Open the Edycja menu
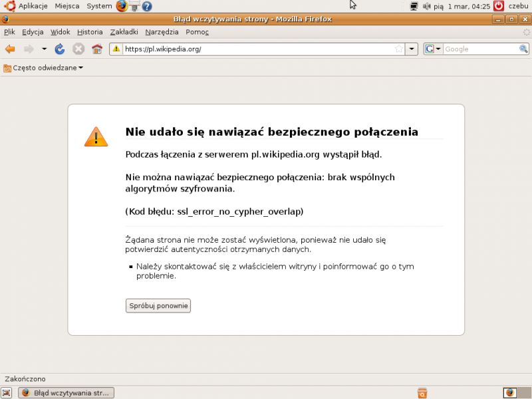This screenshot has height=399, width=532. [x=33, y=32]
